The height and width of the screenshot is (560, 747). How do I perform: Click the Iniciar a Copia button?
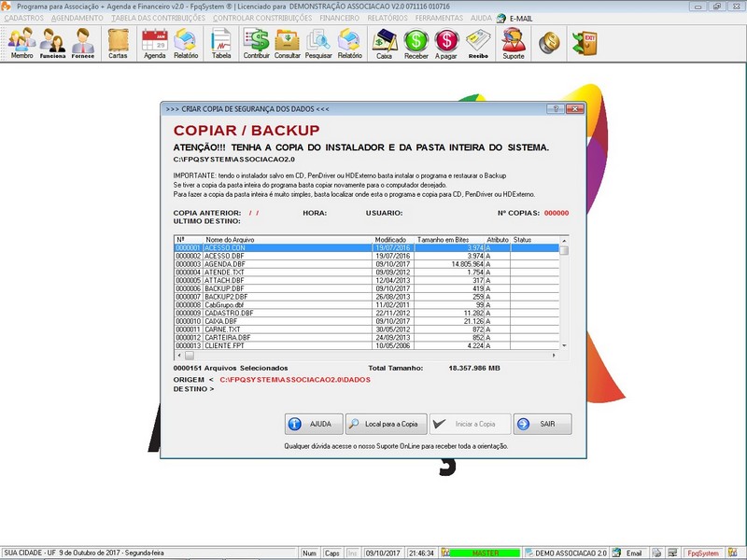tap(470, 424)
